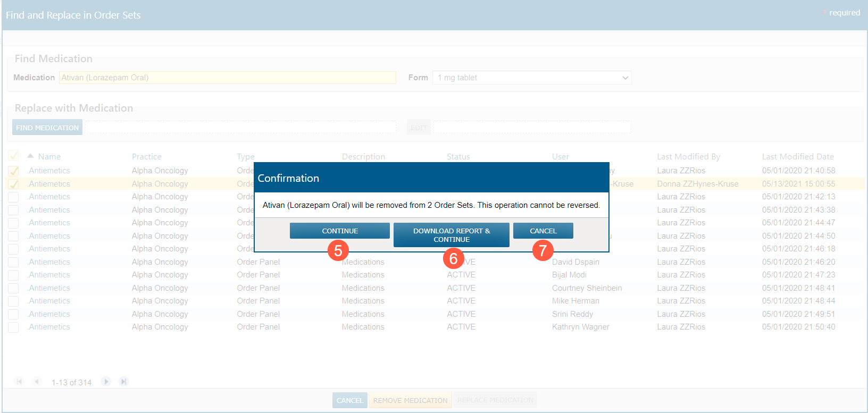Toggle the select-all checkbox in table header
Screen dimensions: 868x413
[x=14, y=156]
